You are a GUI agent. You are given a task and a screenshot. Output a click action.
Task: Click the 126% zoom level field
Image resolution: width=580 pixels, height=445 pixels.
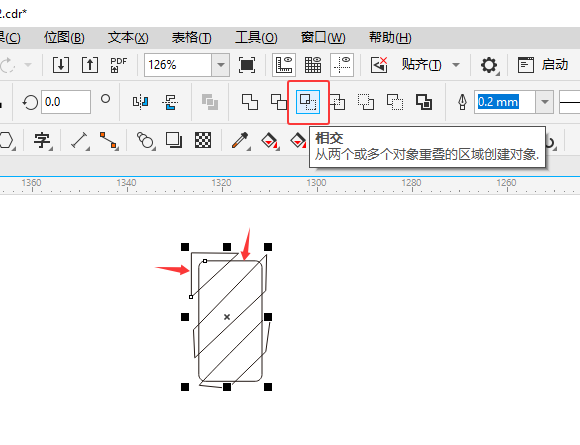point(178,65)
